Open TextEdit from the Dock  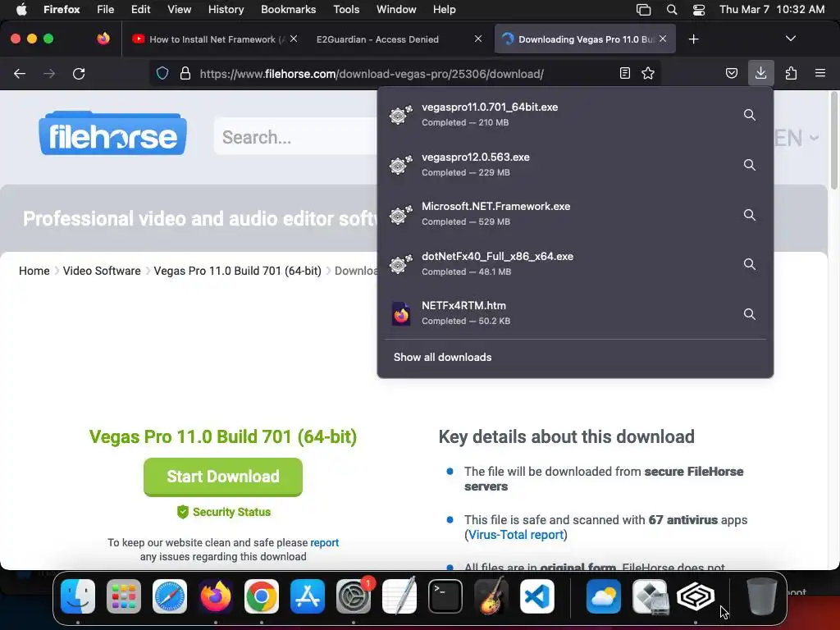tap(399, 596)
